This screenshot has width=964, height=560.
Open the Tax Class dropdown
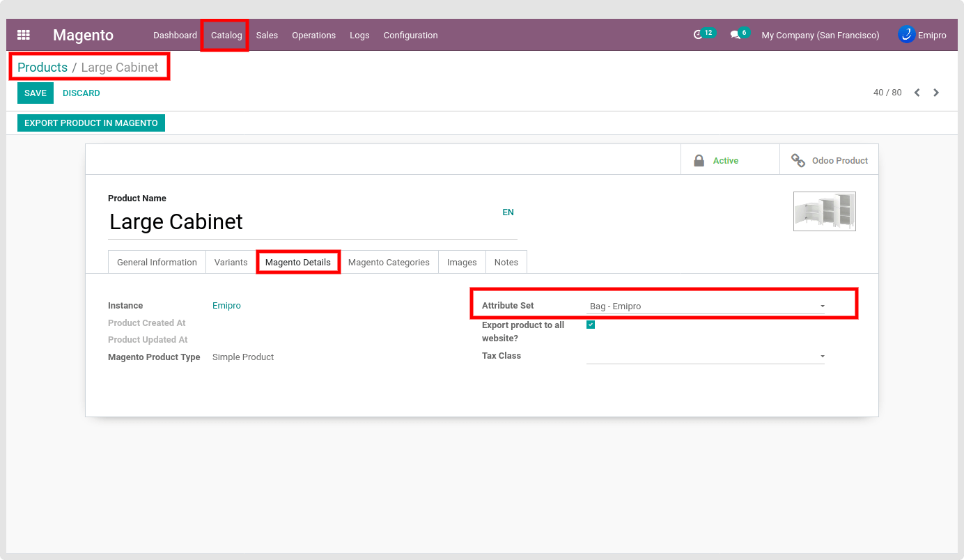[706, 356]
